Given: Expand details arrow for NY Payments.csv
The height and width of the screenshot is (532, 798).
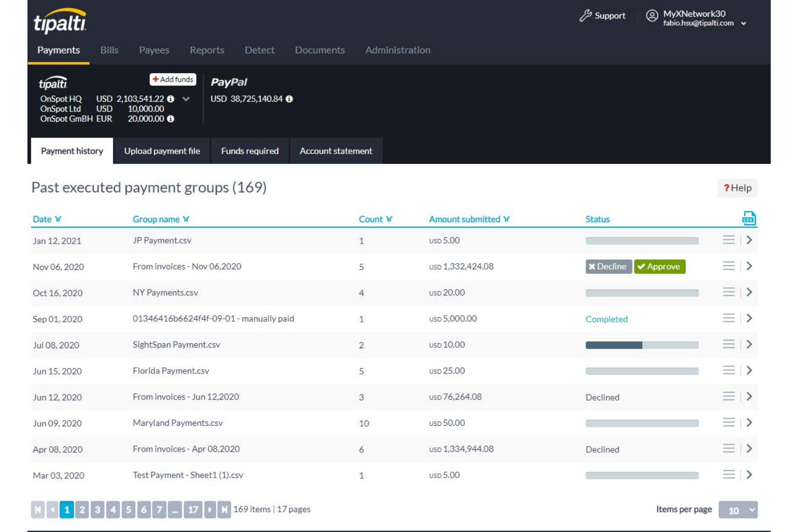Looking at the screenshot, I should (x=749, y=292).
